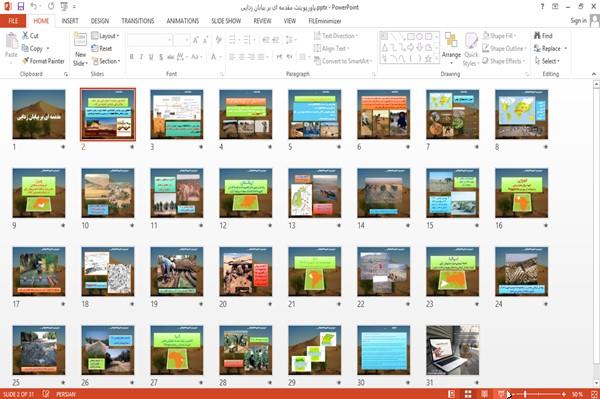Image resolution: width=600 pixels, height=399 pixels.
Task: Increase font size
Action: pos(196,40)
